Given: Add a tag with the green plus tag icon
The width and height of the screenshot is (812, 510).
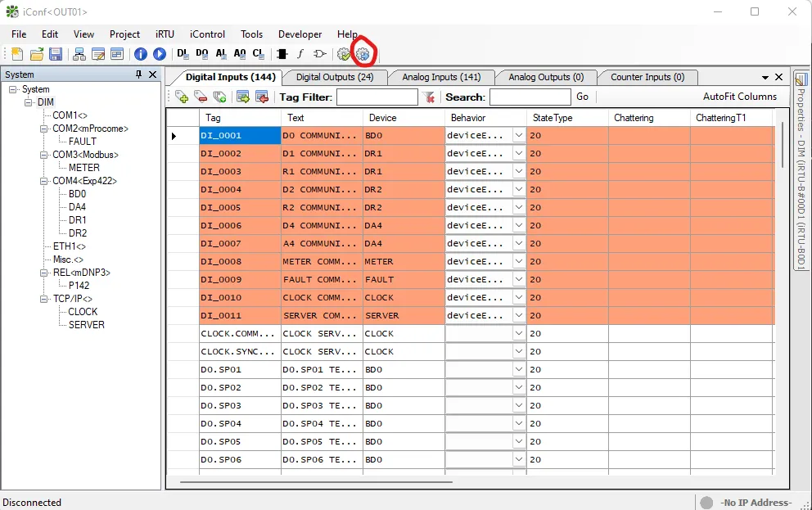Looking at the screenshot, I should [182, 97].
